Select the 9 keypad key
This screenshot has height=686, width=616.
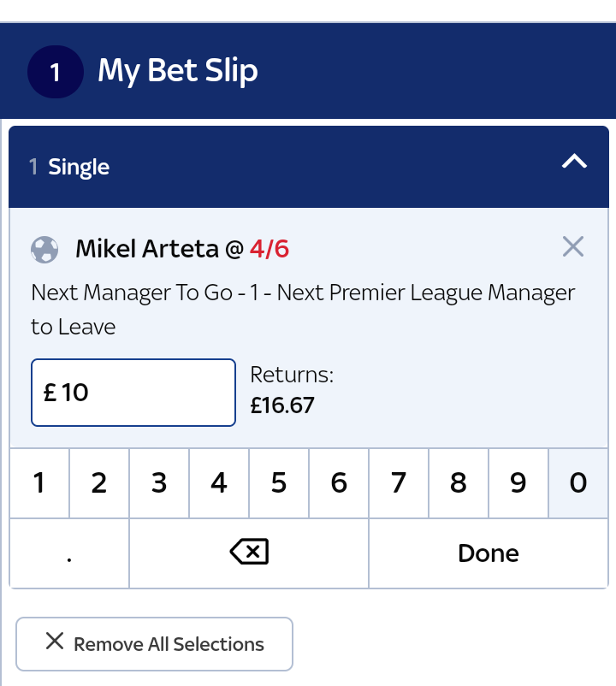518,483
